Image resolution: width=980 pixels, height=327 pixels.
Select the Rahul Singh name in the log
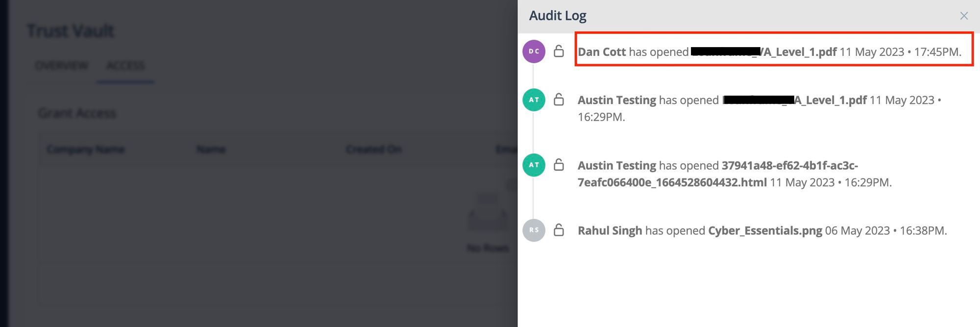point(610,230)
